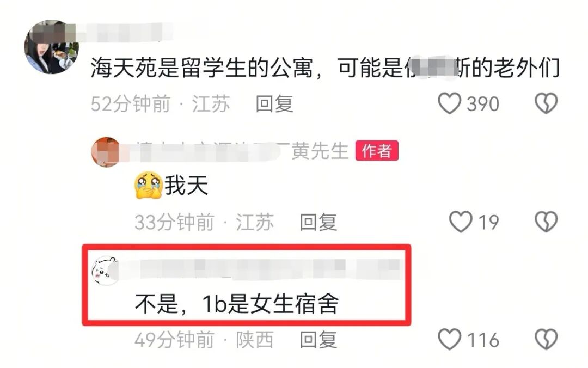The width and height of the screenshot is (588, 368).
Task: Reply to the author's comment from 33分钟前
Action: click(318, 222)
